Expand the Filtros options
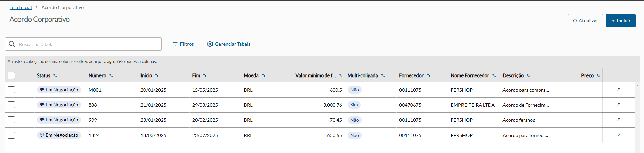This screenshot has width=644, height=153. click(x=183, y=44)
